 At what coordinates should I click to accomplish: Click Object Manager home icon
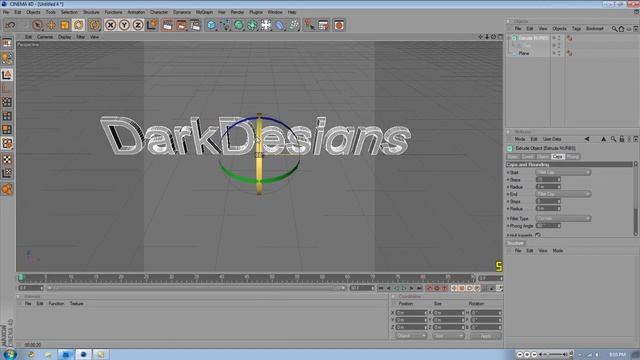coord(621,29)
